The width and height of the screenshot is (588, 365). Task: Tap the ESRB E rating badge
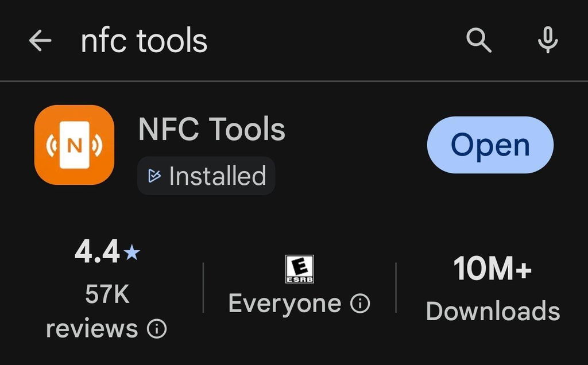click(x=299, y=269)
